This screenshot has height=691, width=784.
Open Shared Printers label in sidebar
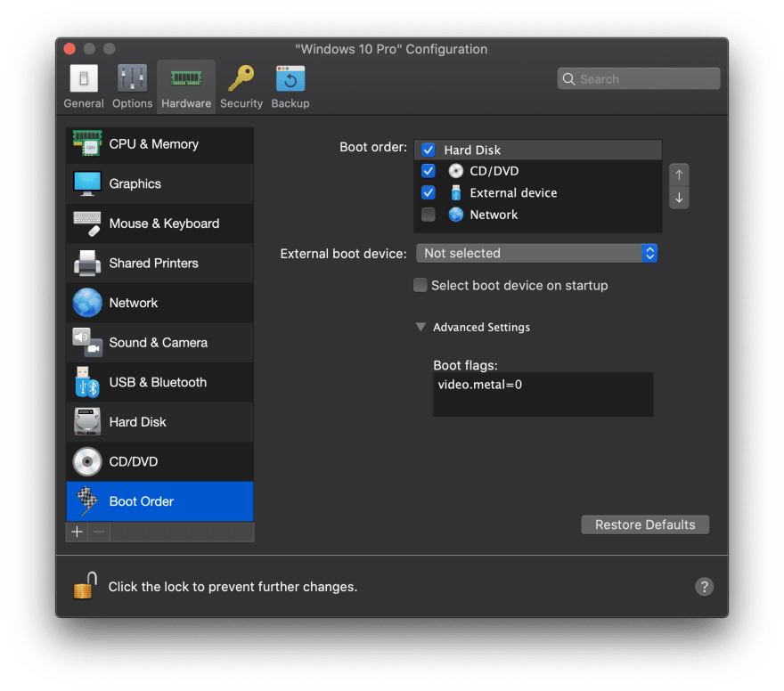coord(153,263)
